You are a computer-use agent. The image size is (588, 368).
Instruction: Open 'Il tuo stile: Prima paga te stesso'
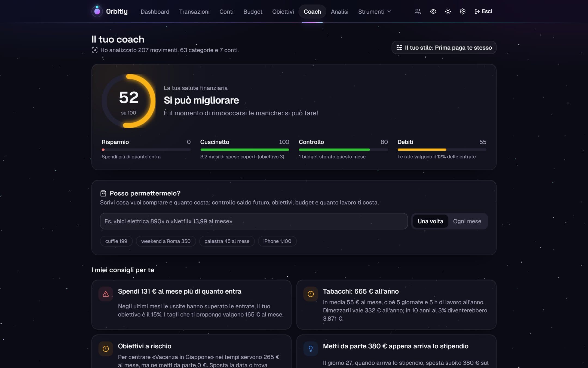pyautogui.click(x=444, y=47)
